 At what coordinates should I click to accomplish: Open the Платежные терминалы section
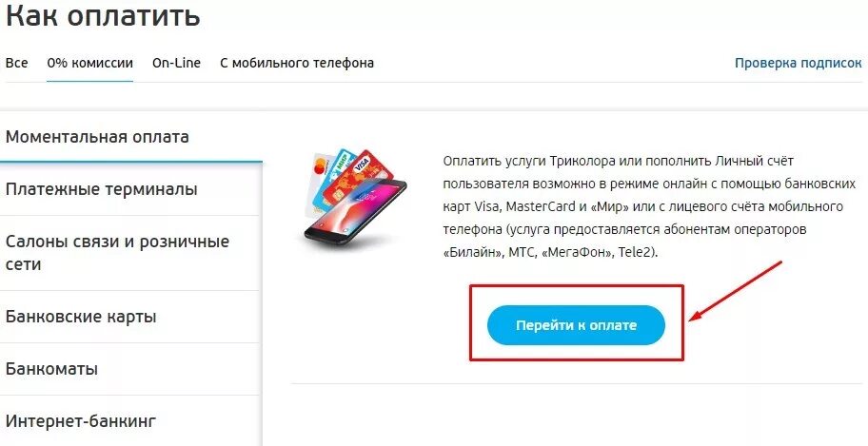(129, 189)
